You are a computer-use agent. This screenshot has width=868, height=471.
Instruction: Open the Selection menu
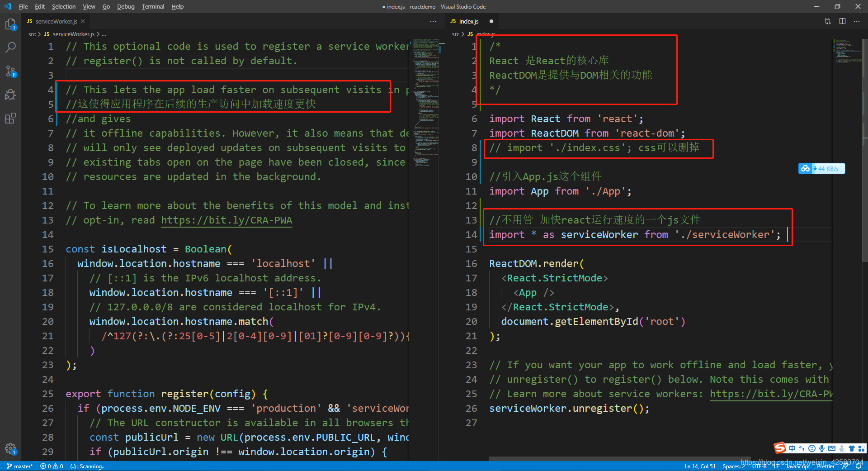[64, 6]
